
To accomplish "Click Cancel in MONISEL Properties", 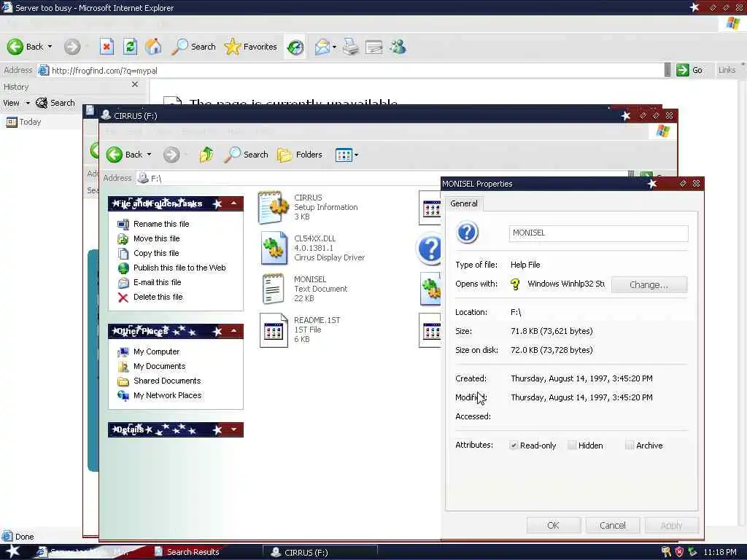I will (612, 525).
